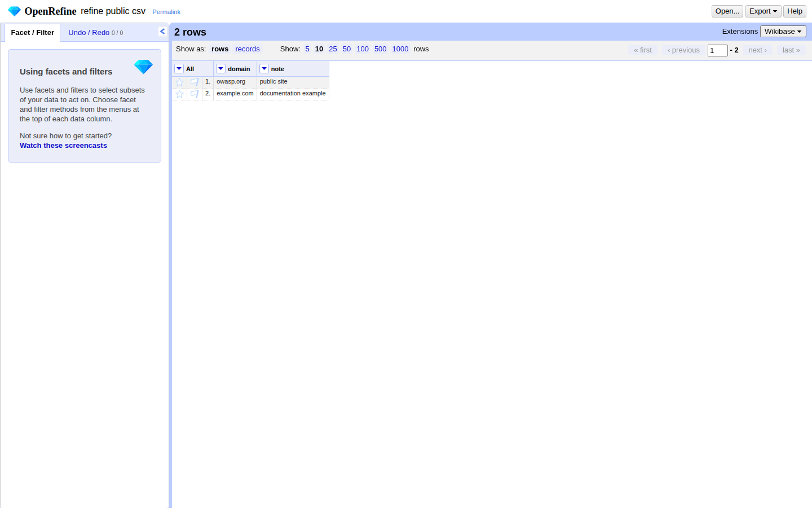Switch to the Facet / Filter tab
The image size is (812, 508).
click(33, 33)
